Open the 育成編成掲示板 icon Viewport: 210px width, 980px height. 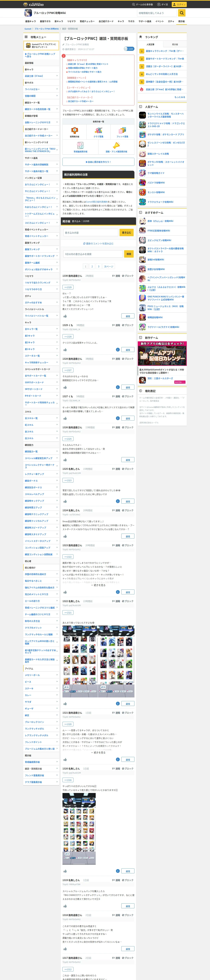click(80, 145)
